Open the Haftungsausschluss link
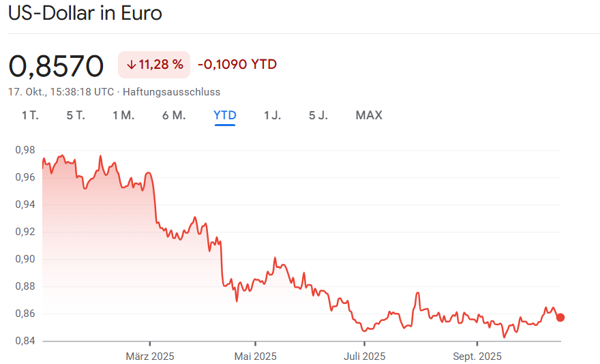Screen dimensions: 600x364 tap(171, 91)
